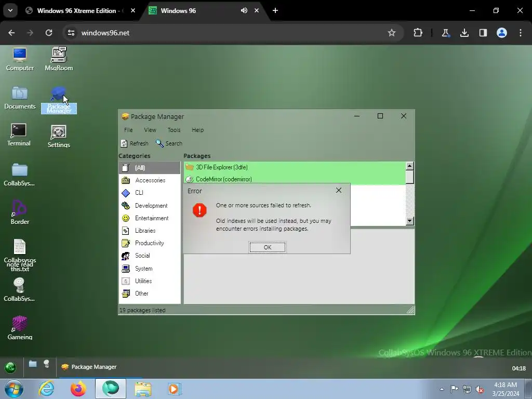This screenshot has height=399, width=532.
Task: Select the Social category
Action: (150, 256)
